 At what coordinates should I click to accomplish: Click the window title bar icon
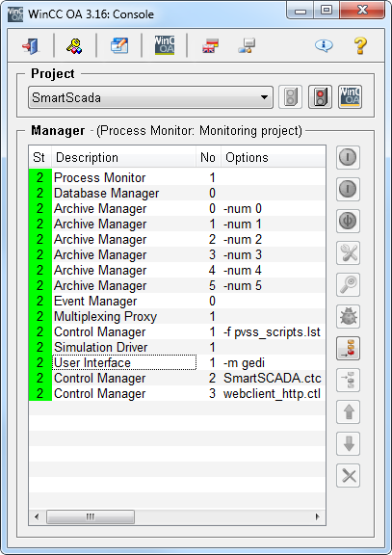click(x=14, y=13)
